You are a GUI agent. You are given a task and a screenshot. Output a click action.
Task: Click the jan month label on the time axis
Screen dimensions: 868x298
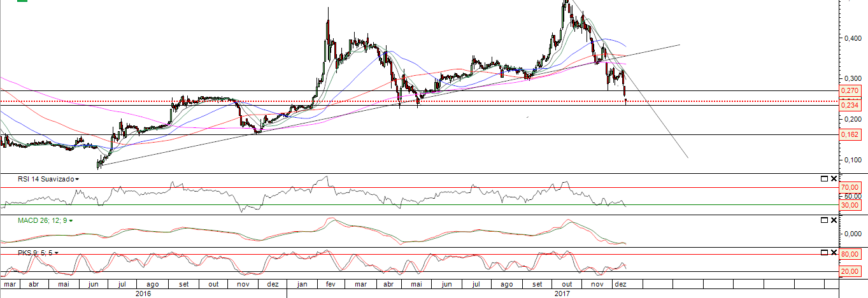[302, 285]
